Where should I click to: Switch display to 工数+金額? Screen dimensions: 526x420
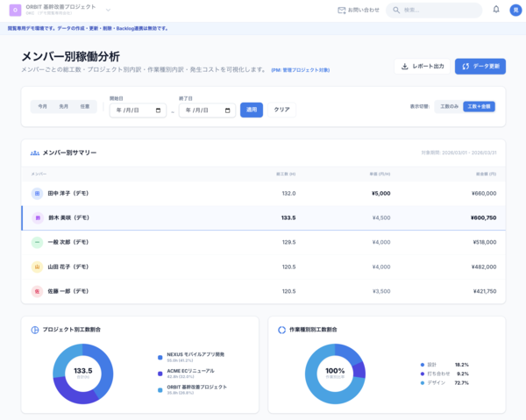coord(480,106)
